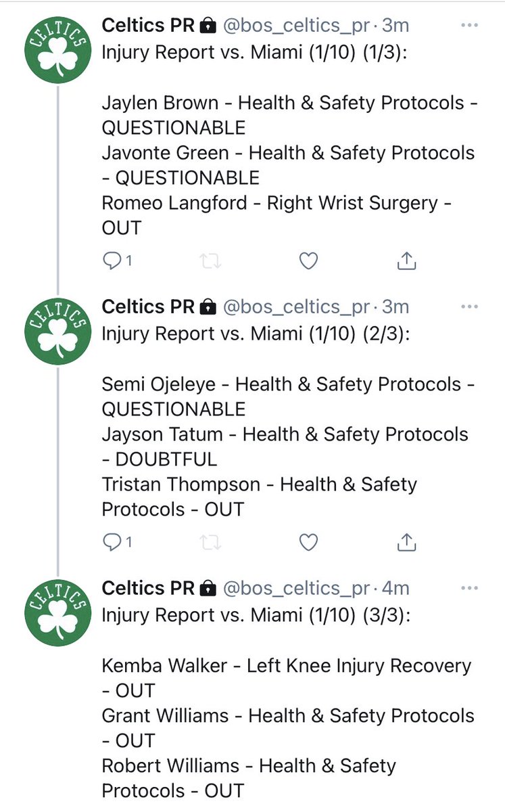
Task: Retweet the (1/3) injury report tweet
Action: point(212,261)
